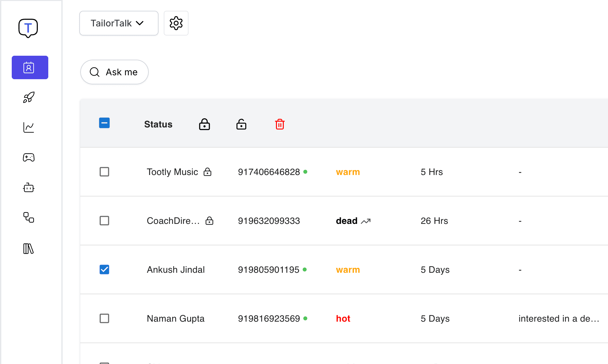The height and width of the screenshot is (364, 608).
Task: Click 5 Days cell in Naman Gupta row
Action: 435,318
